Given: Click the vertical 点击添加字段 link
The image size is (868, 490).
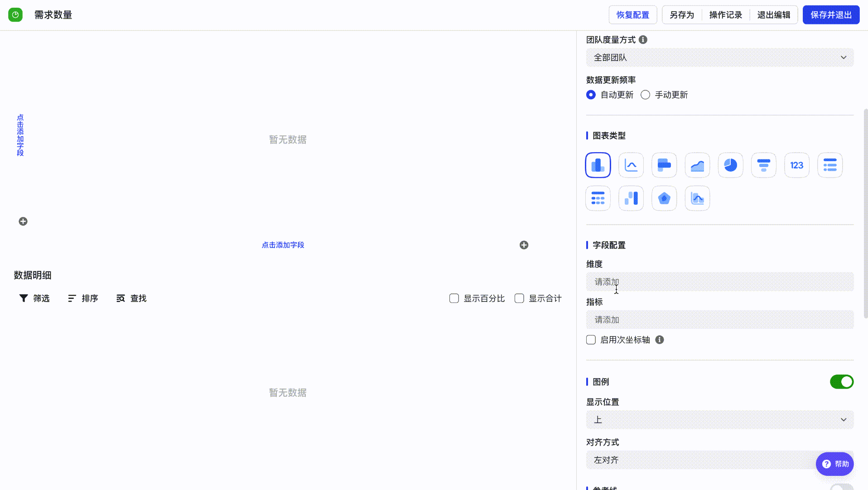Looking at the screenshot, I should (x=20, y=135).
